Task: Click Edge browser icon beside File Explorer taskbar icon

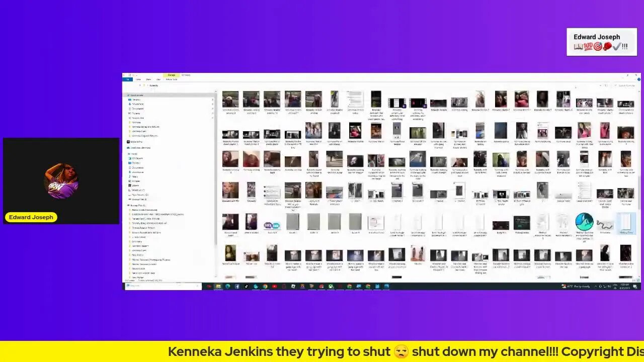Action: click(x=228, y=286)
